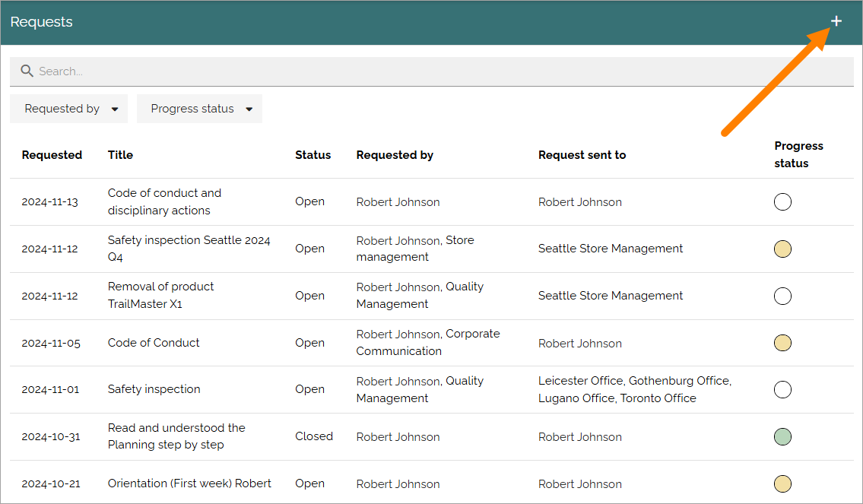Click Open status in Code of Conduct row
Screen dimensions: 863x504
tap(310, 343)
